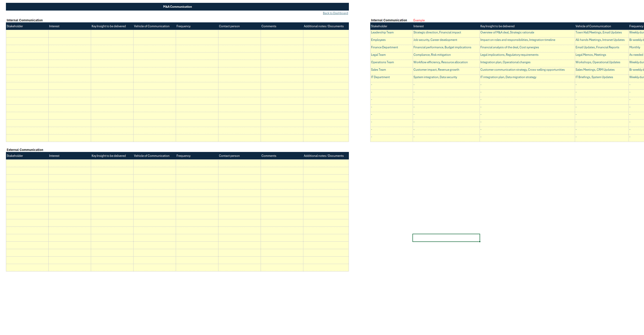
Task: Click Interest column header in Internal table
Action: 54,26
